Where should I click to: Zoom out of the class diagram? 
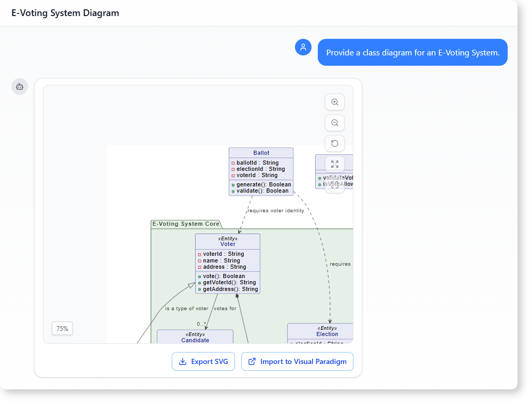point(335,123)
